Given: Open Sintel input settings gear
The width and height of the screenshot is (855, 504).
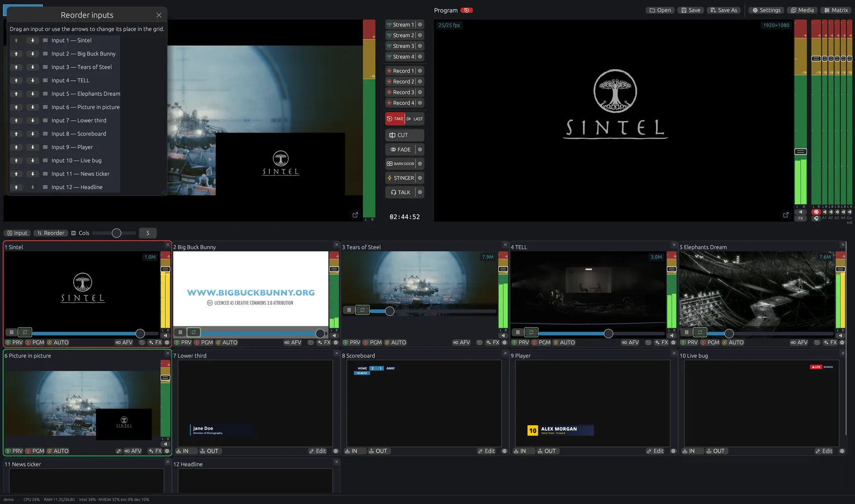Looking at the screenshot, I should pos(167,343).
